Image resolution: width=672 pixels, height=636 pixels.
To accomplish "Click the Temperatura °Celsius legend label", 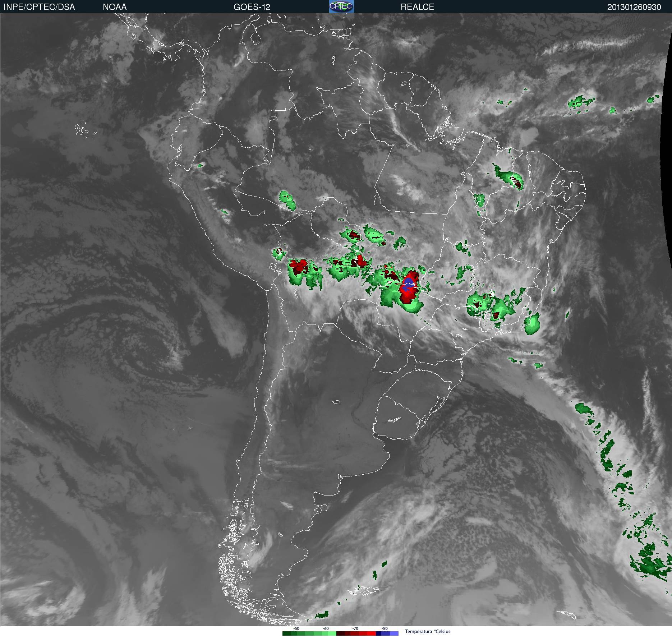I will 428,631.
